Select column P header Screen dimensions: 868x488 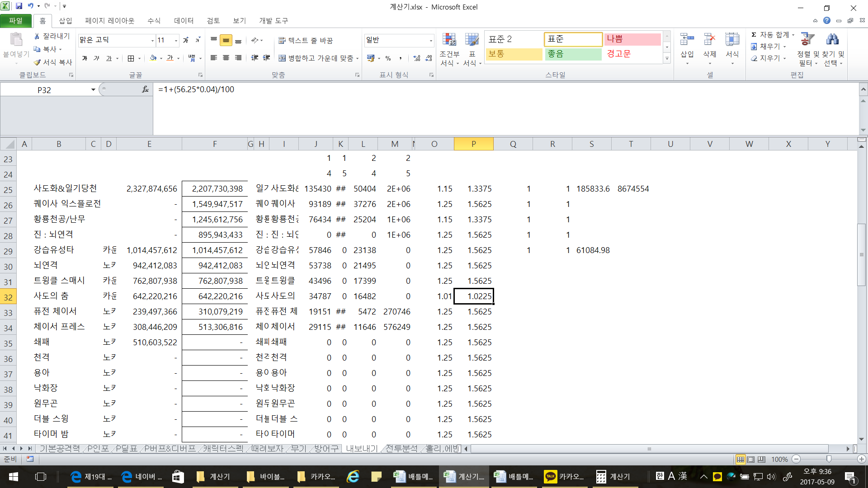[x=473, y=144]
